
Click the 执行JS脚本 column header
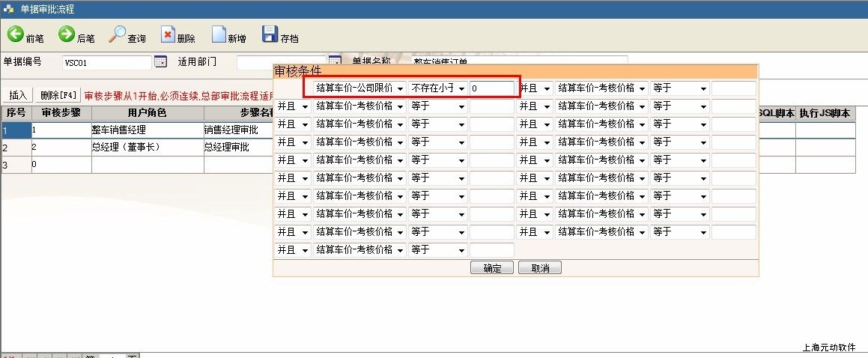825,113
